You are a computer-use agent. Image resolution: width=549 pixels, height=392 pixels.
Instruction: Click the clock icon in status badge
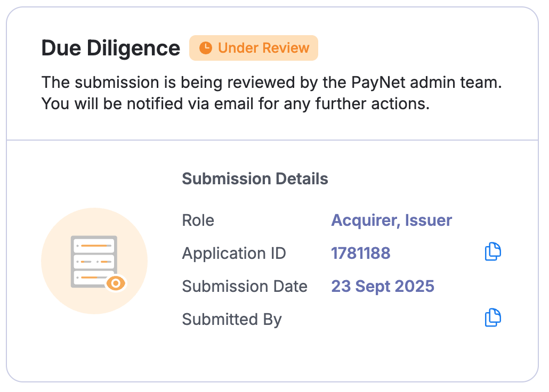click(205, 48)
